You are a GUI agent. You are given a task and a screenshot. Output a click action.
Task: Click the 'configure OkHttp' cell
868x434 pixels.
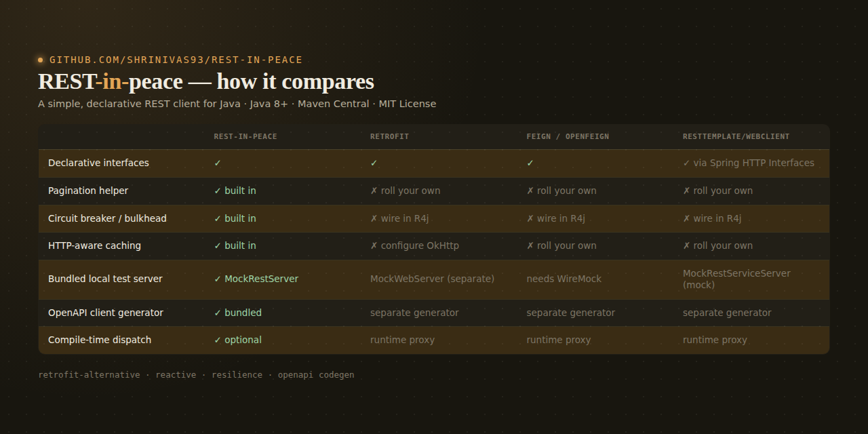coord(414,245)
